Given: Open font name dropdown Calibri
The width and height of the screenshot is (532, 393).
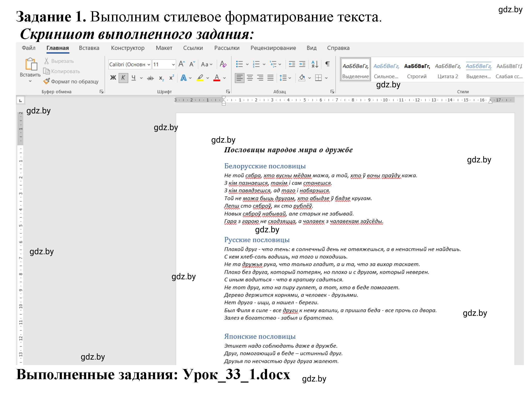Looking at the screenshot, I should tap(149, 64).
